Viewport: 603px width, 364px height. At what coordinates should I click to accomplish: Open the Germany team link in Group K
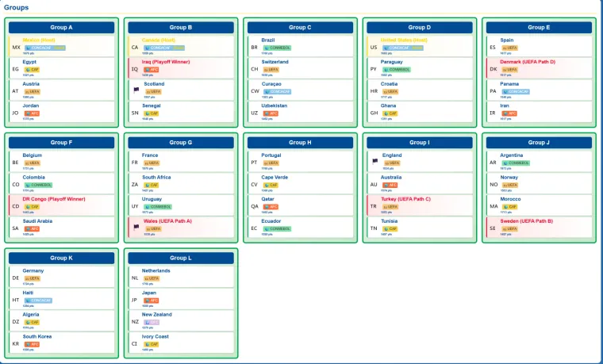point(33,270)
